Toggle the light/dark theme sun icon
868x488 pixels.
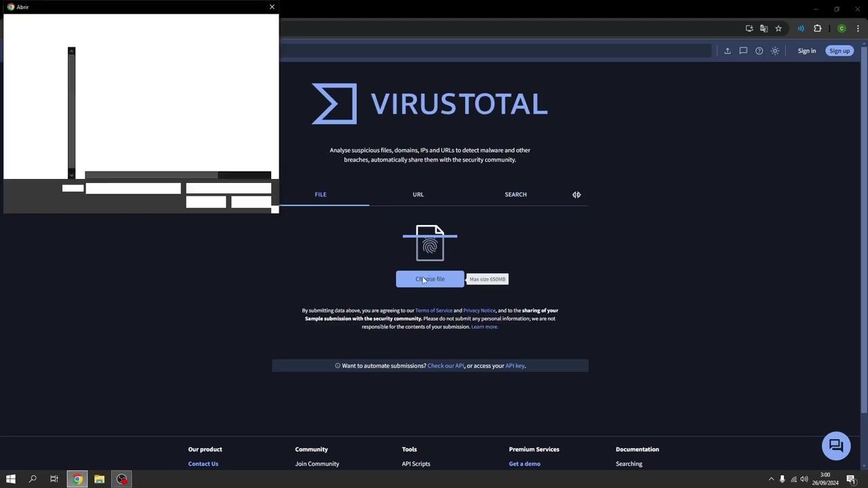point(775,51)
